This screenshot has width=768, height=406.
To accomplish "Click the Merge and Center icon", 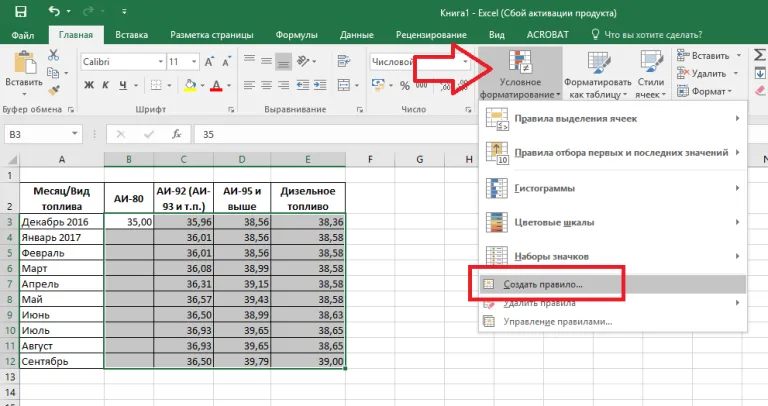I will (x=344, y=85).
